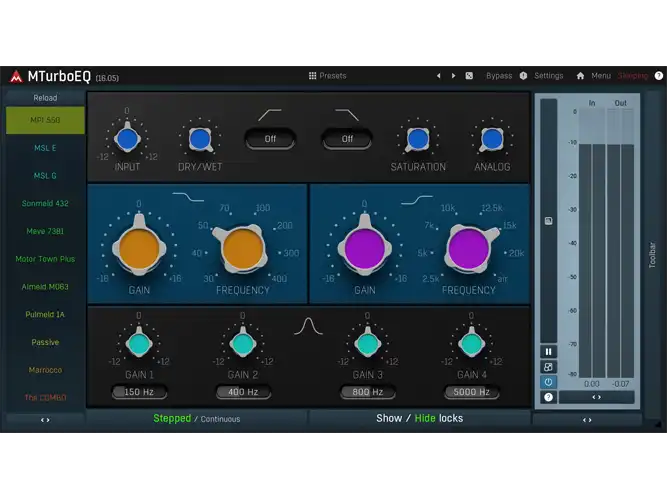This screenshot has width=667, height=500.
Task: Open the Presets grid icon
Action: point(312,76)
